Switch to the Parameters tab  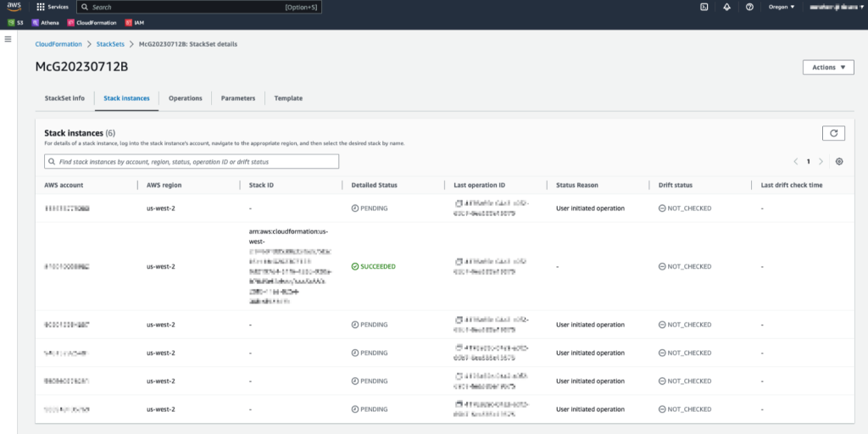click(x=238, y=98)
